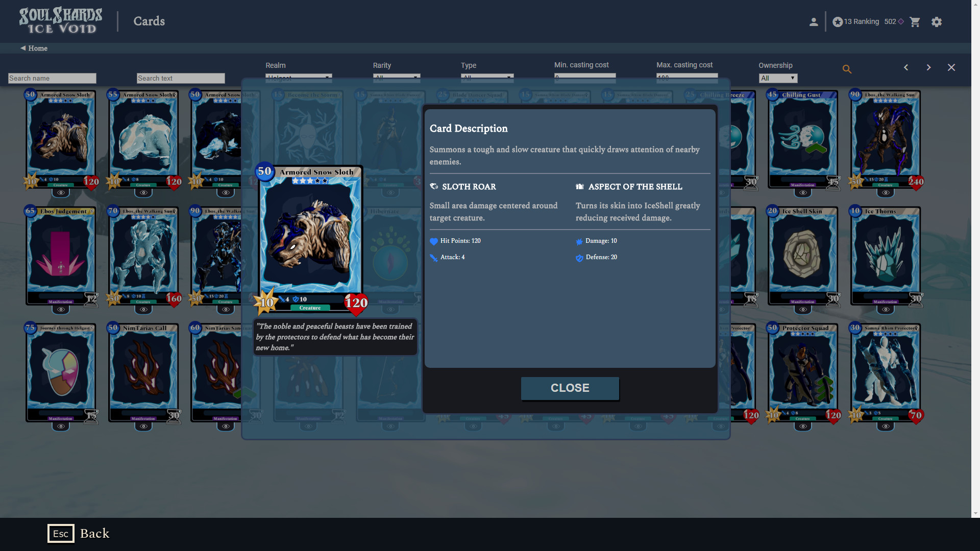Image resolution: width=980 pixels, height=551 pixels.
Task: Close the Armored Snow Sloth card popup
Action: click(x=570, y=388)
